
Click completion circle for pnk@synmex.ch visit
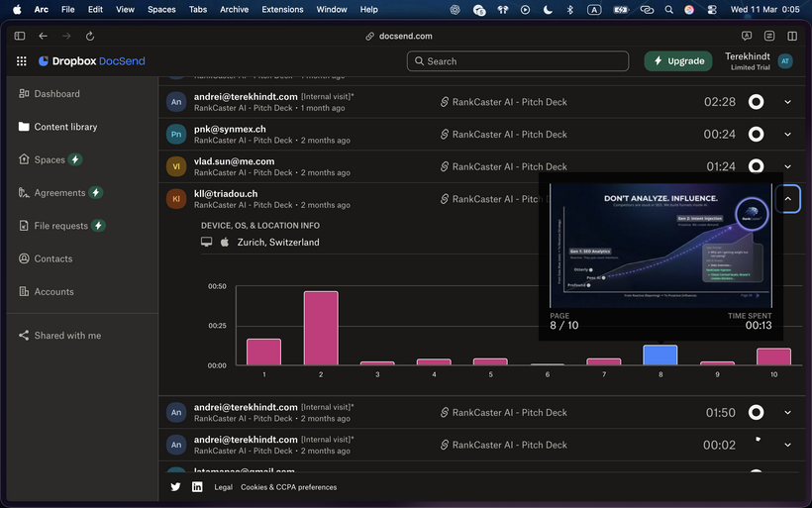point(756,134)
